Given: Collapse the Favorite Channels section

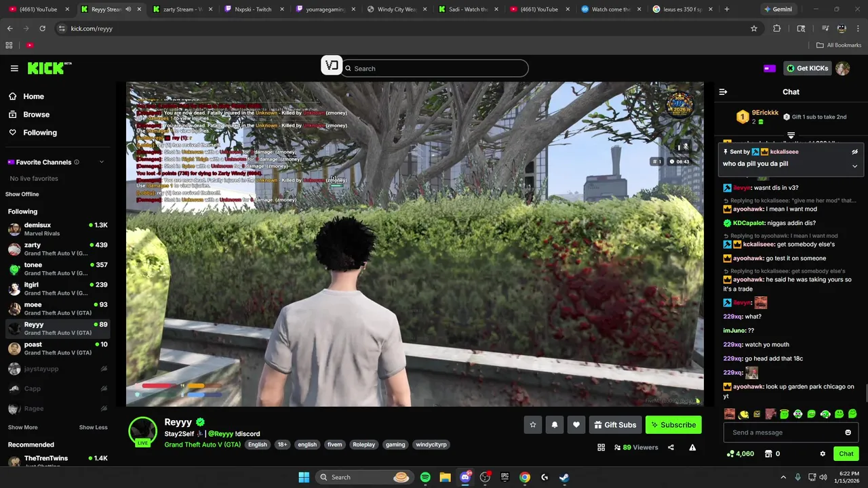Looking at the screenshot, I should [102, 162].
